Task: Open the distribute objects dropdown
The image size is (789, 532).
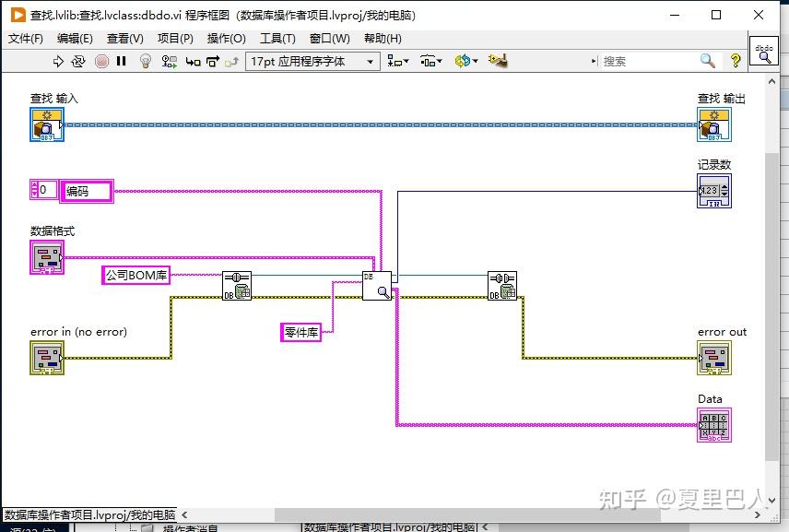Action: pos(429,61)
